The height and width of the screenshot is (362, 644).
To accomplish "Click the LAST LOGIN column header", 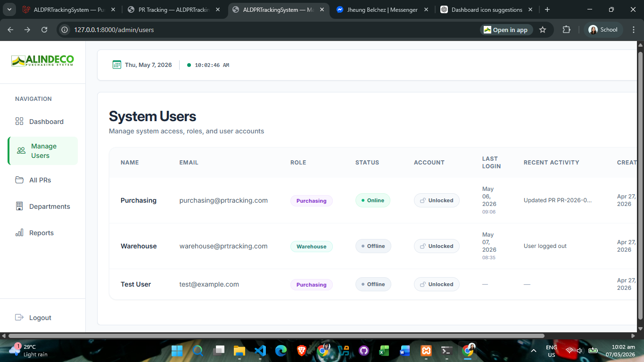I will pyautogui.click(x=491, y=163).
